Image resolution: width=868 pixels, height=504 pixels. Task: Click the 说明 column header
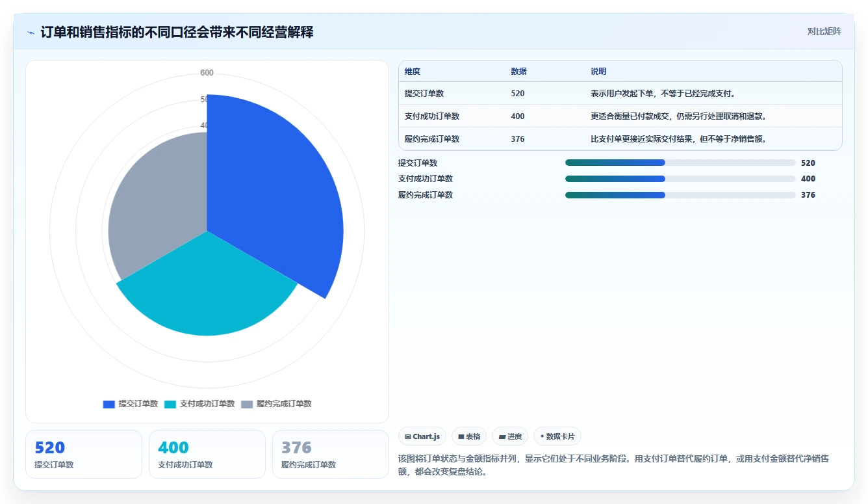coord(598,72)
